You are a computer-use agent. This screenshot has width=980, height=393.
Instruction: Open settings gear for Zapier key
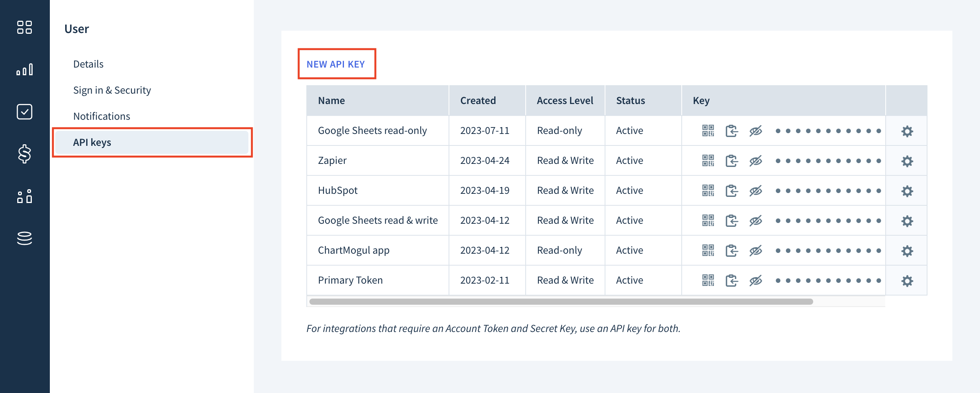click(x=907, y=161)
